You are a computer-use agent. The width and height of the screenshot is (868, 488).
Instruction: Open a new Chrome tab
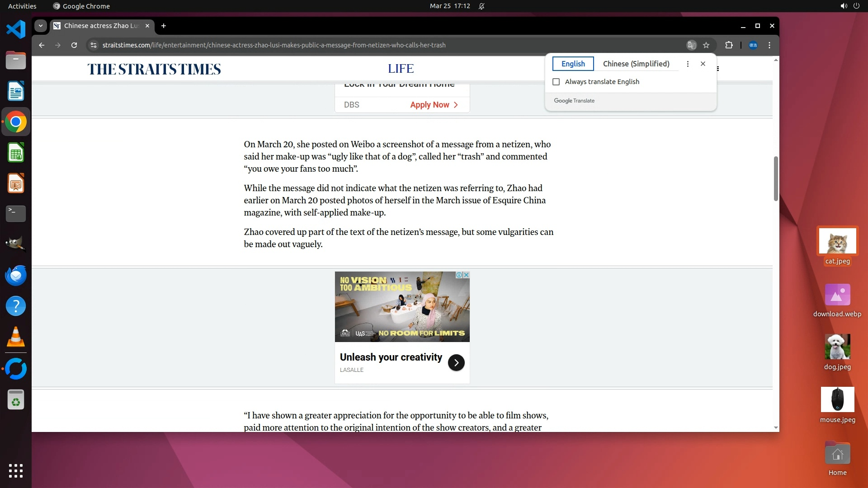tap(164, 26)
